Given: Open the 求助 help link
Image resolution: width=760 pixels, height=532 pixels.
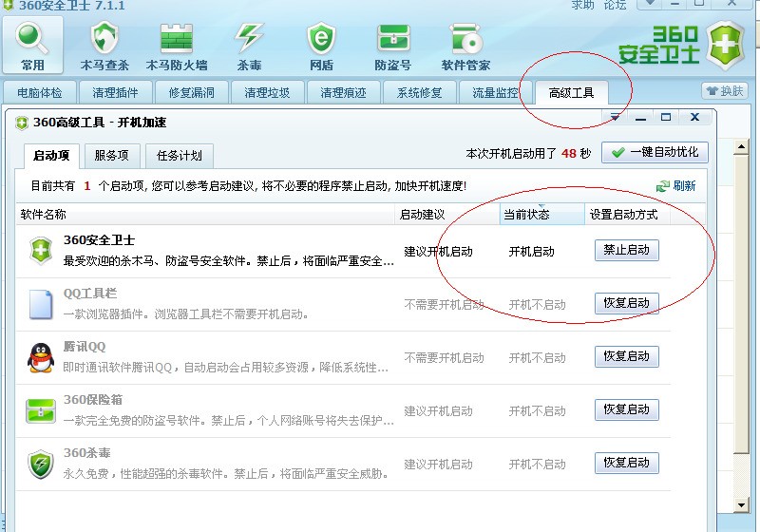Looking at the screenshot, I should pyautogui.click(x=582, y=5).
